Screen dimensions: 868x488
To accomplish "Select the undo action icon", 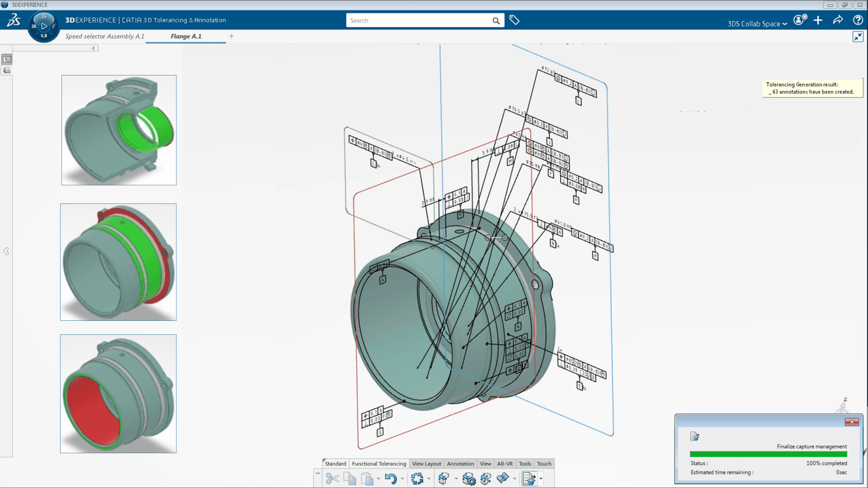I will (x=391, y=478).
